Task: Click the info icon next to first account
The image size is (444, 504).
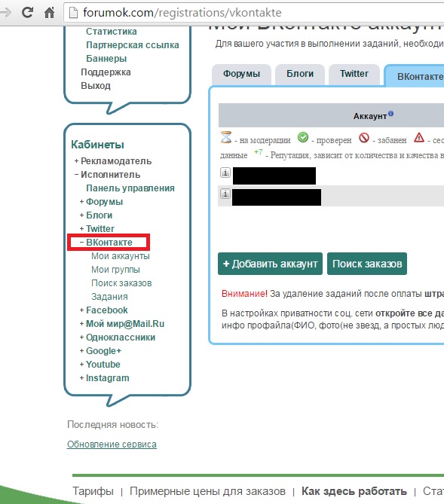Action: click(x=225, y=173)
